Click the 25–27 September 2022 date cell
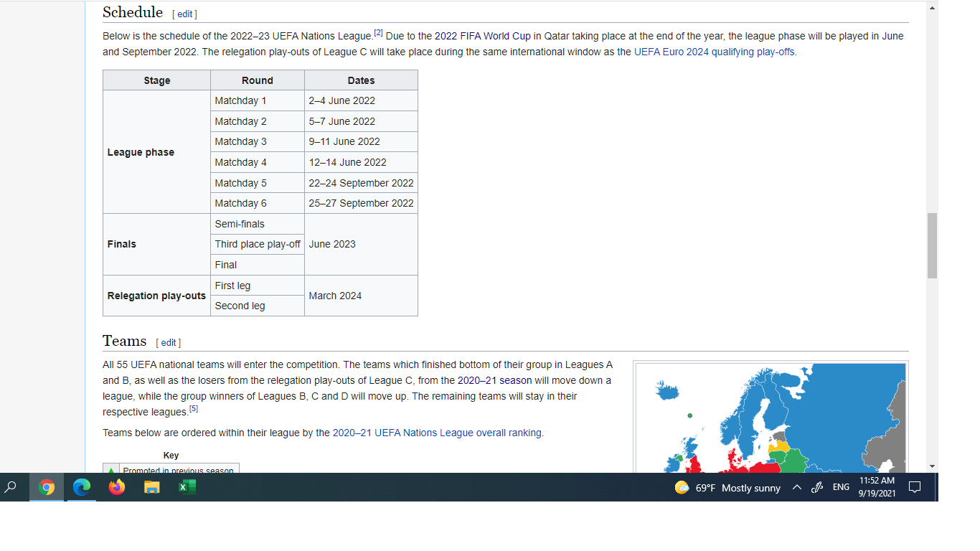The width and height of the screenshot is (980, 551). tap(361, 203)
